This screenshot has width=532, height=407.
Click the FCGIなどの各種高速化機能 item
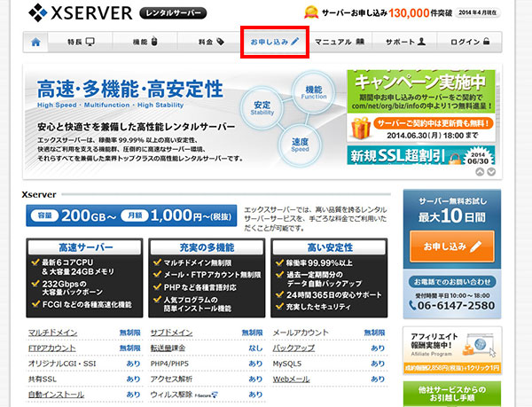(82, 304)
